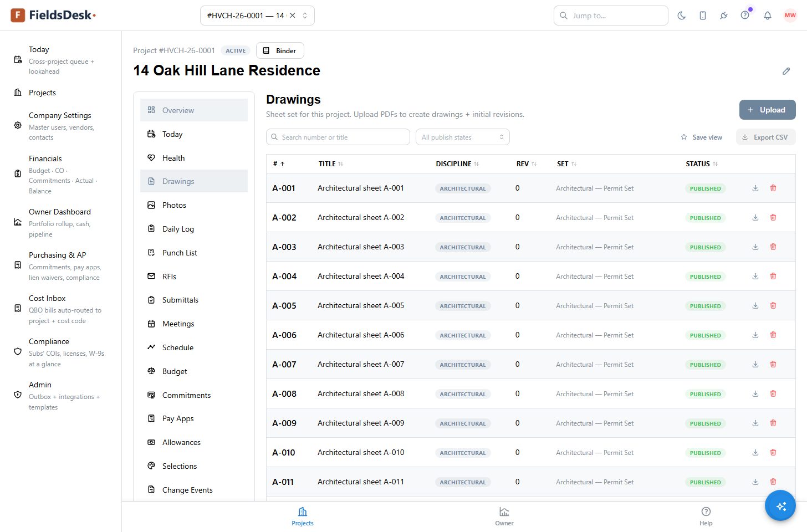807x532 pixels.
Task: Open the All publish states dropdown
Action: tap(463, 137)
